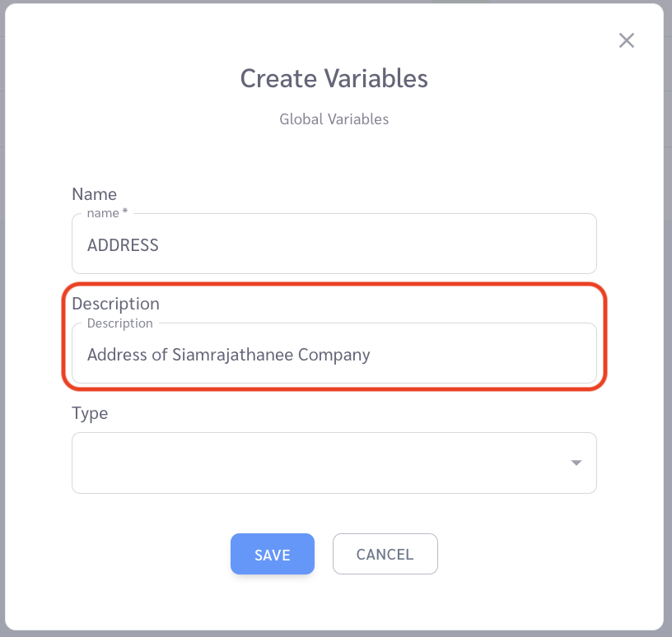Cancel creating the variable
Viewport: 672px width, 637px height.
tap(385, 554)
